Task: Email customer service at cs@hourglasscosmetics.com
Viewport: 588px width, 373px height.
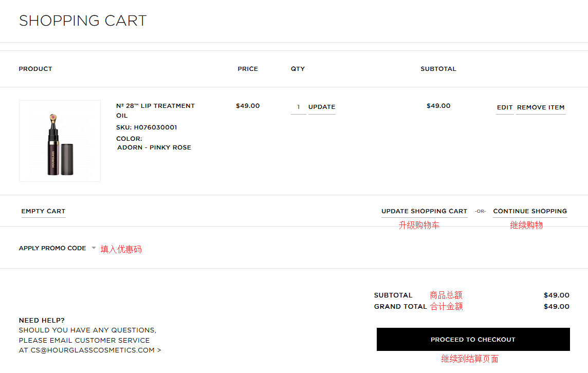Action: [x=96, y=350]
